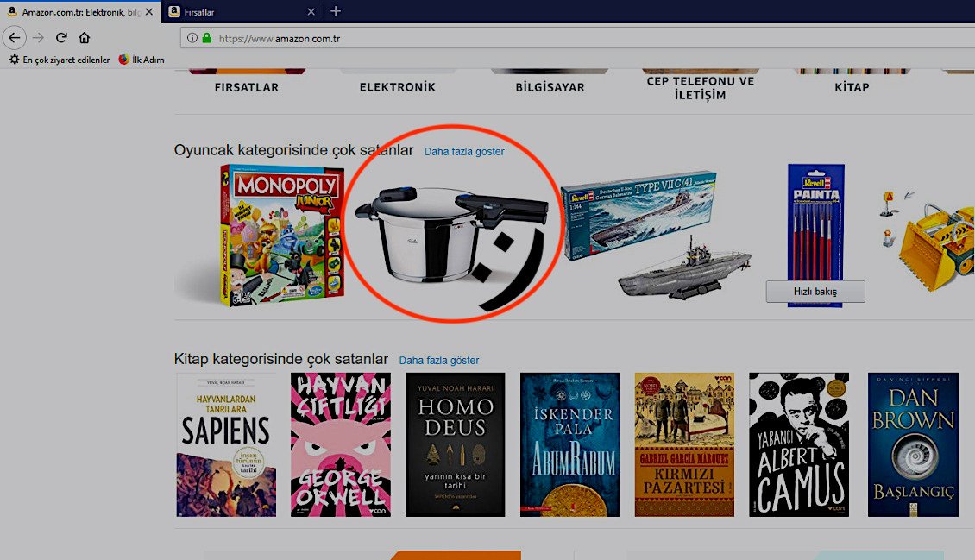Open the KİTAP category

(x=852, y=87)
